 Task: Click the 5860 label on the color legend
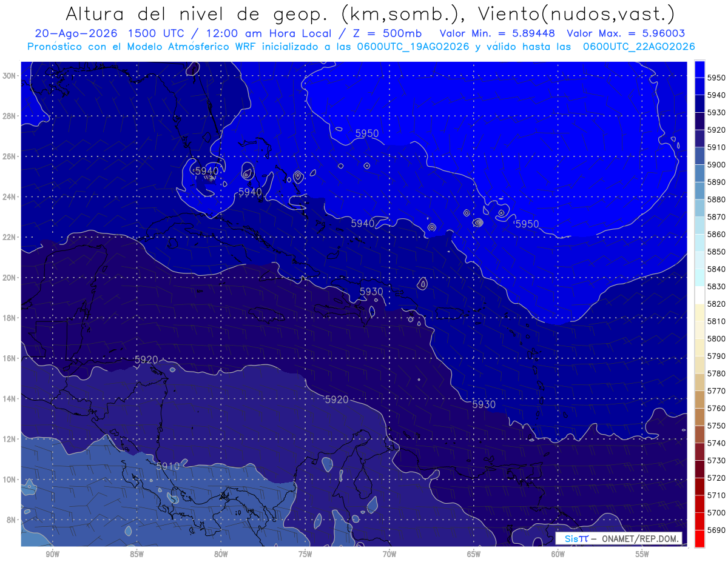(716, 234)
